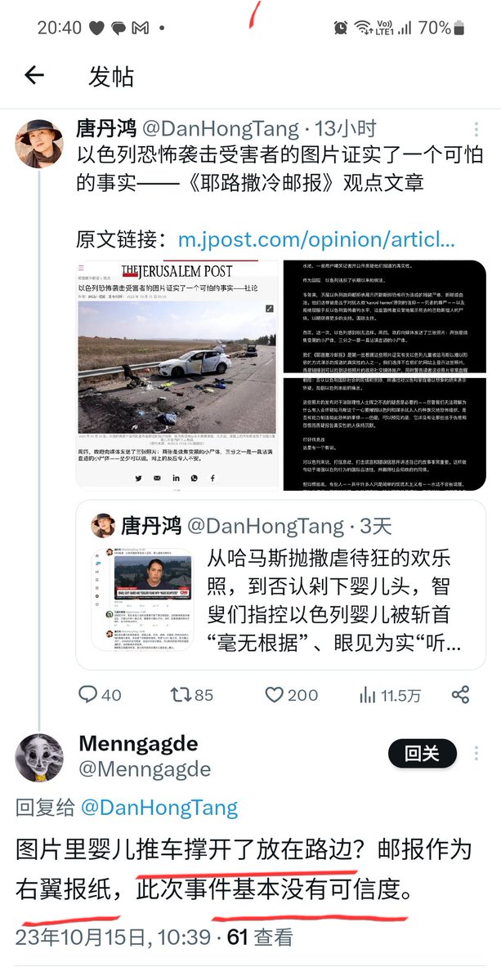Open 唐丹鸿's profile avatar at top
This screenshot has height=980, width=501.
39,143
